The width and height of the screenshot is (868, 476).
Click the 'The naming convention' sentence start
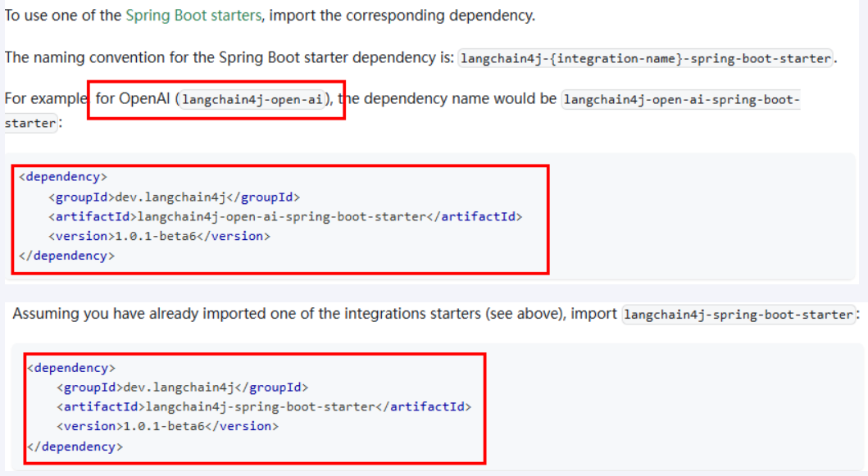click(74, 58)
